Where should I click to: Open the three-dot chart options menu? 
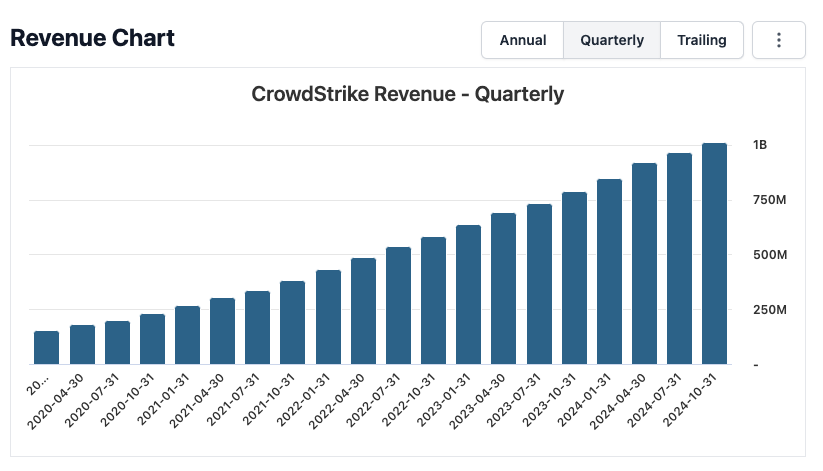[778, 40]
